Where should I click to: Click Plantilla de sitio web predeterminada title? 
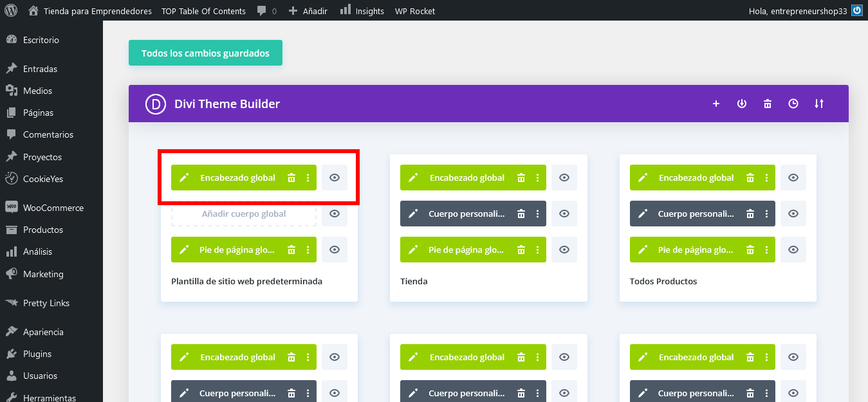[x=246, y=281]
